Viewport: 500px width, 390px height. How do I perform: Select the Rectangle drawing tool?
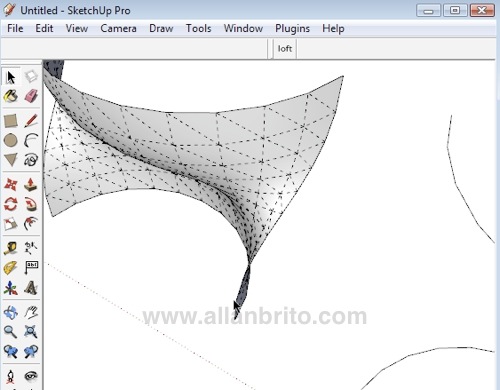(11, 121)
